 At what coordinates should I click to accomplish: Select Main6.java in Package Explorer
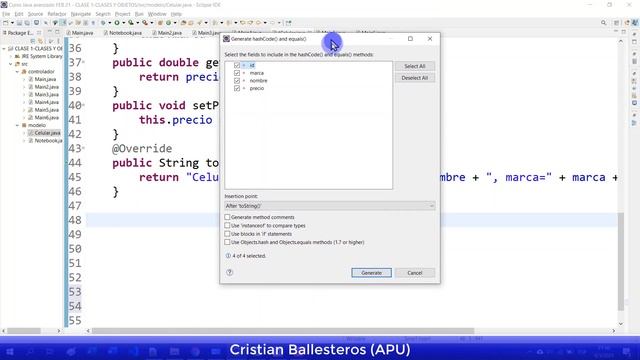click(x=47, y=118)
